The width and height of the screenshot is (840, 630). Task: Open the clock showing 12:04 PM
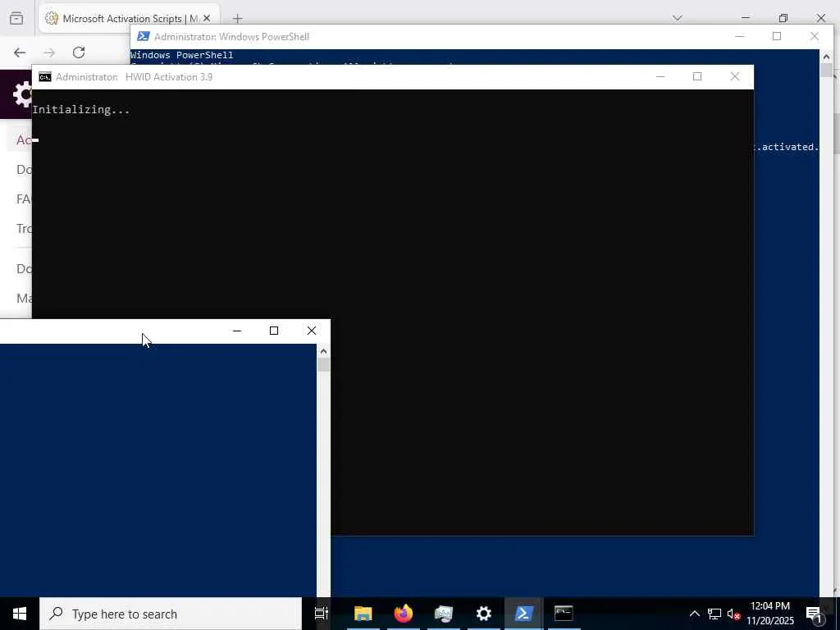(770, 614)
